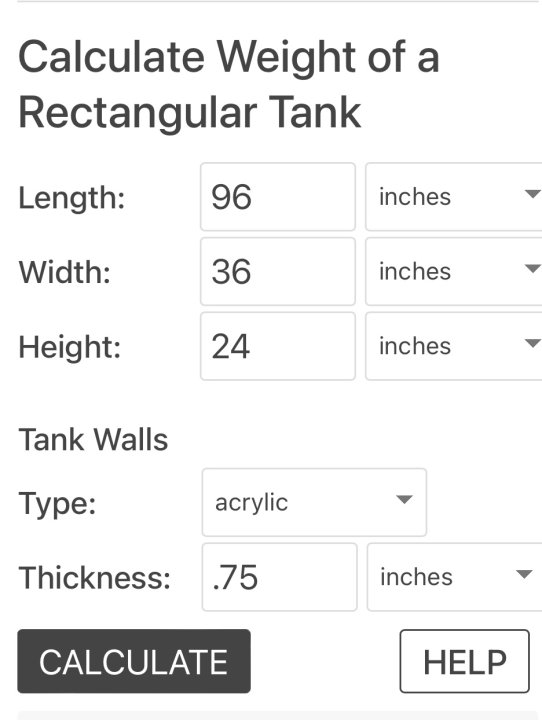Viewport: 542px width, 720px height.
Task: Open the Length units dropdown
Action: [454, 197]
